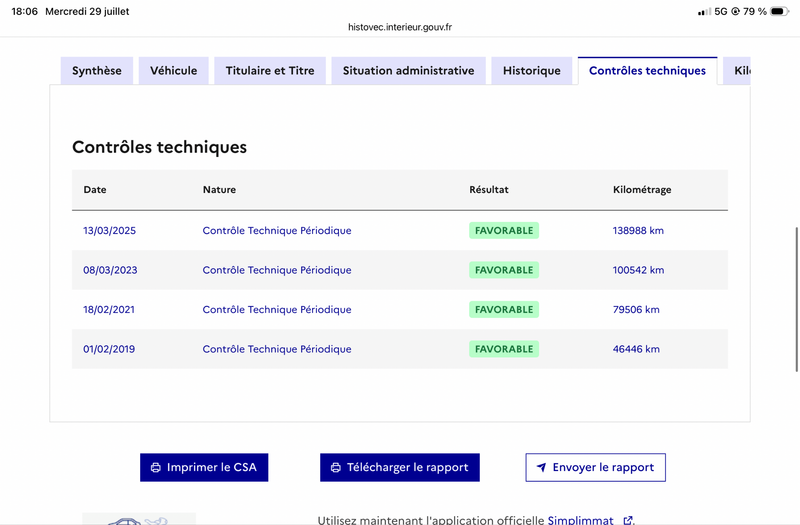Tap the histovec.interieur.gouv.fr address bar
This screenshot has width=800, height=525.
(x=400, y=27)
